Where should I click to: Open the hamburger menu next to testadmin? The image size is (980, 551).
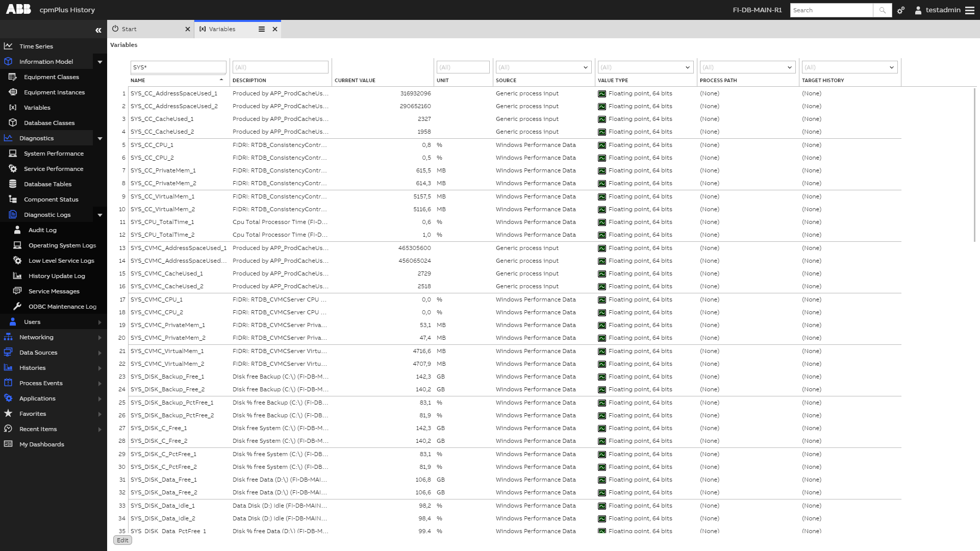(970, 10)
